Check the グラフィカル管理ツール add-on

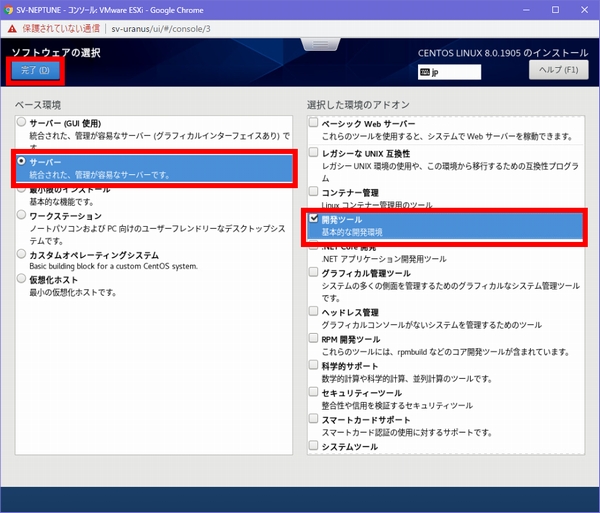[313, 272]
